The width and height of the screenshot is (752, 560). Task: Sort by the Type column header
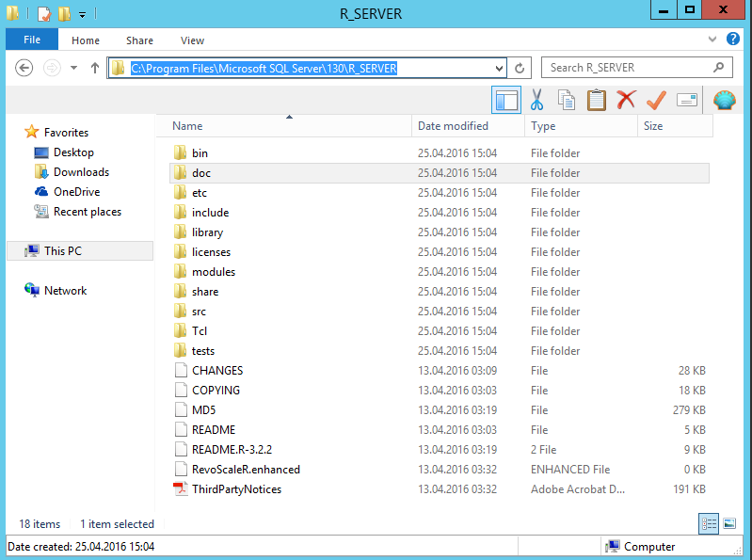[581, 125]
